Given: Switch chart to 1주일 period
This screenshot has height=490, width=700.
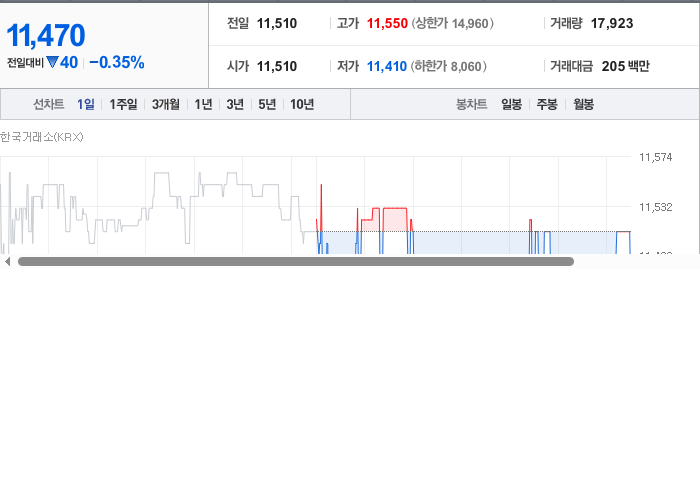Looking at the screenshot, I should tap(123, 104).
